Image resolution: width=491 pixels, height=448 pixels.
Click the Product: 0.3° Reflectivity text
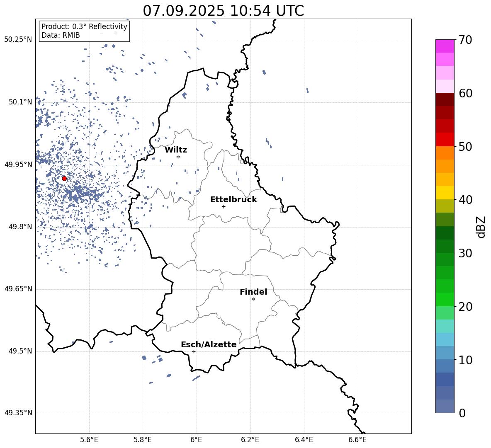pos(84,27)
